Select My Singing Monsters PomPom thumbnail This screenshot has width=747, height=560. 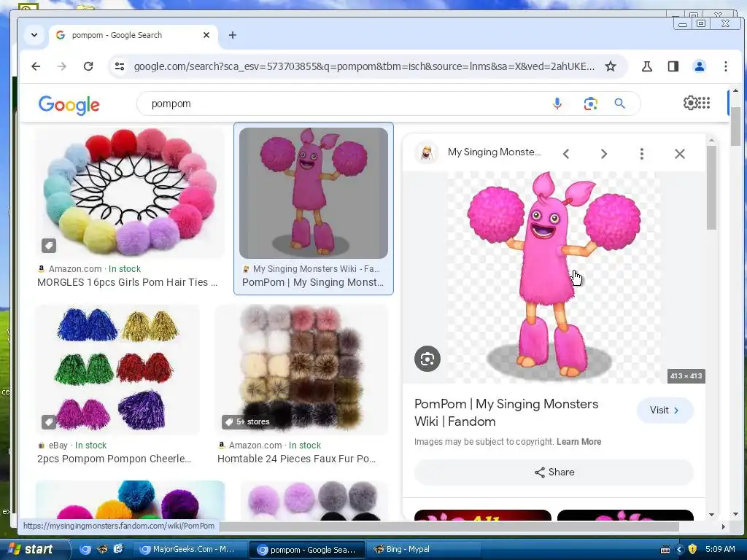(x=314, y=192)
